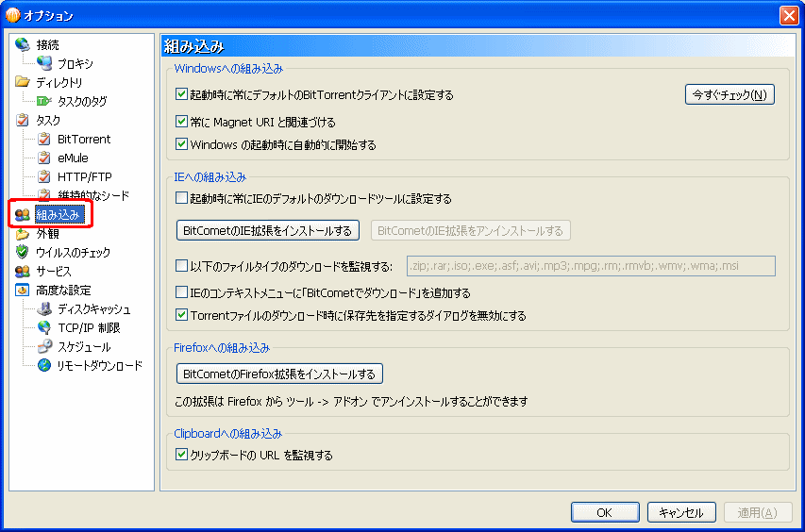Select 組み込み in the options tree
The width and height of the screenshot is (805, 532).
(x=58, y=214)
